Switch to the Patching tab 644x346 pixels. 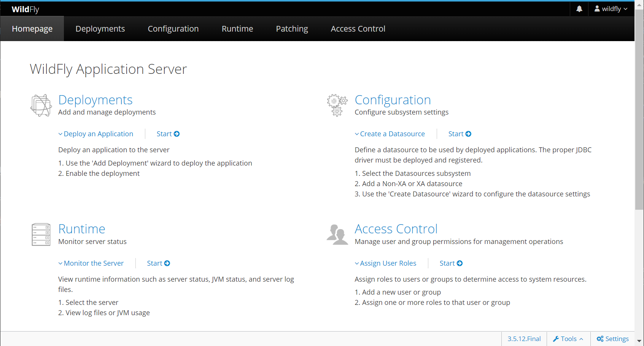click(x=292, y=29)
